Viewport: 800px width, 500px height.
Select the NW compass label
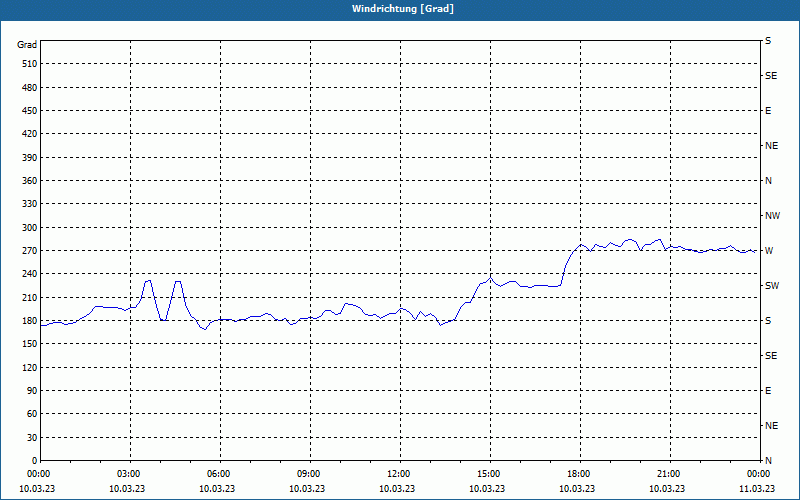pos(772,216)
